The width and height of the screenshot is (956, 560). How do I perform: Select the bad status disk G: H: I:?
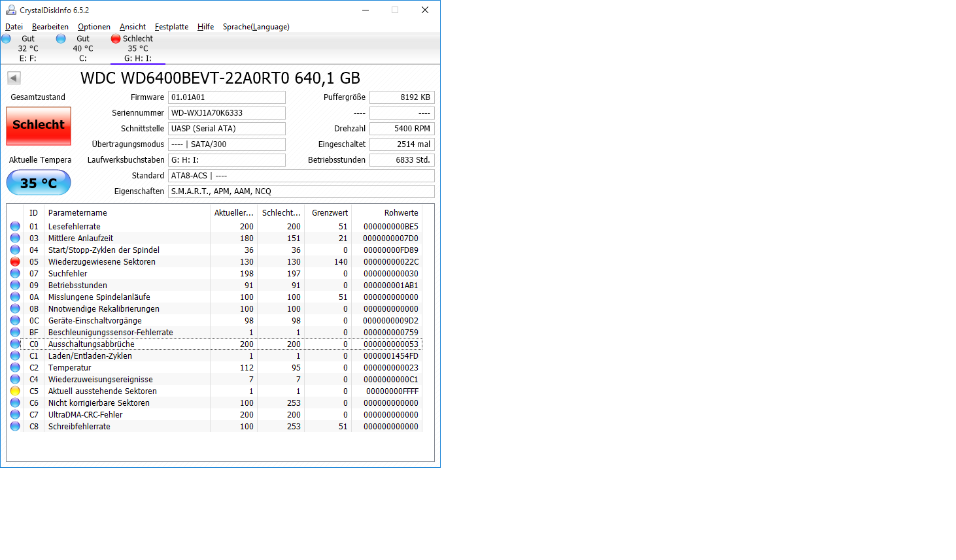click(138, 48)
